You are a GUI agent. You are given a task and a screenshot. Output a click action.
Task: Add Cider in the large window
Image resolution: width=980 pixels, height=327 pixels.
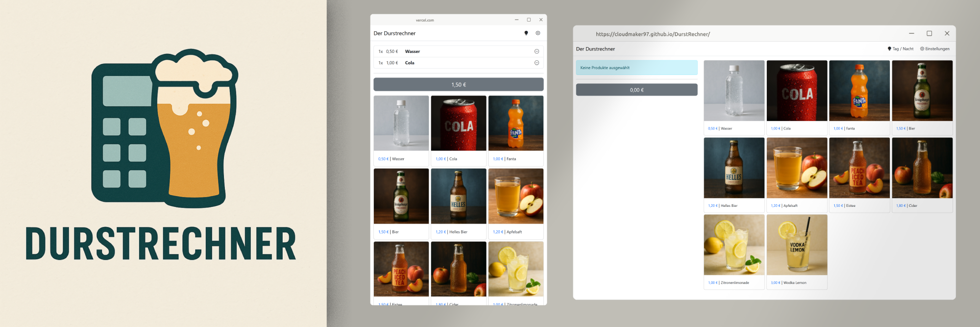tap(922, 168)
